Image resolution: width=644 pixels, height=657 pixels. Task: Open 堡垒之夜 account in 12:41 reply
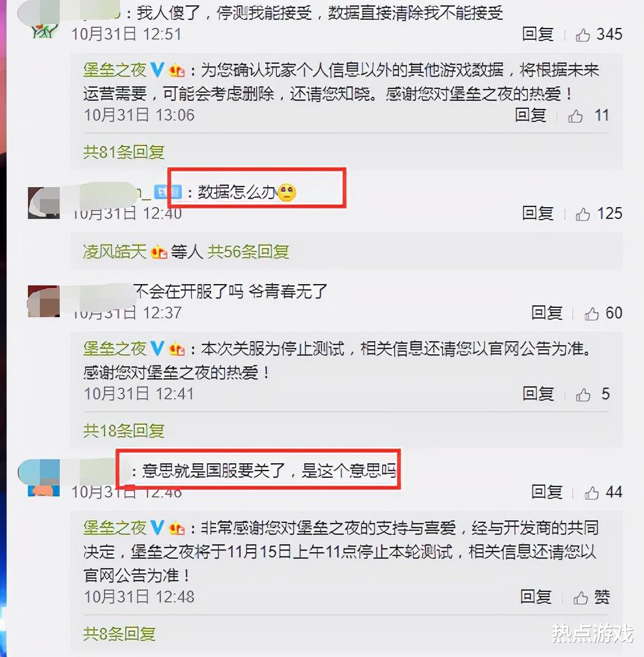coord(114,348)
